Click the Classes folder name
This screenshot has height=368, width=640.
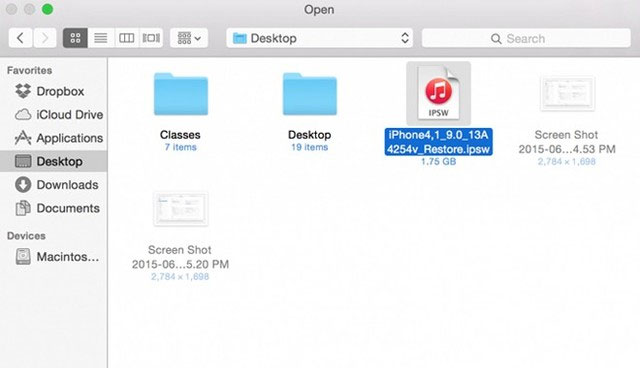180,135
